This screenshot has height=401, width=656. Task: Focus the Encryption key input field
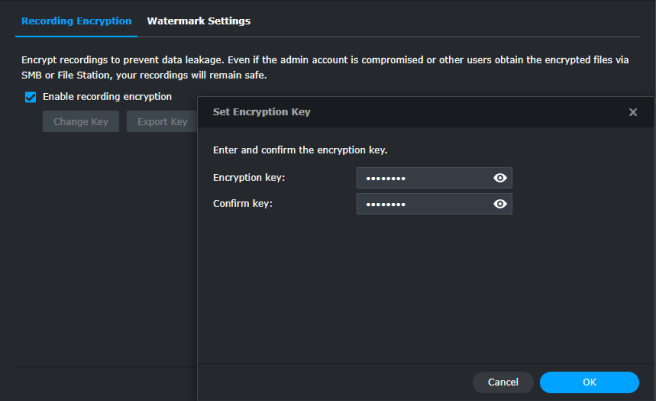(422, 178)
